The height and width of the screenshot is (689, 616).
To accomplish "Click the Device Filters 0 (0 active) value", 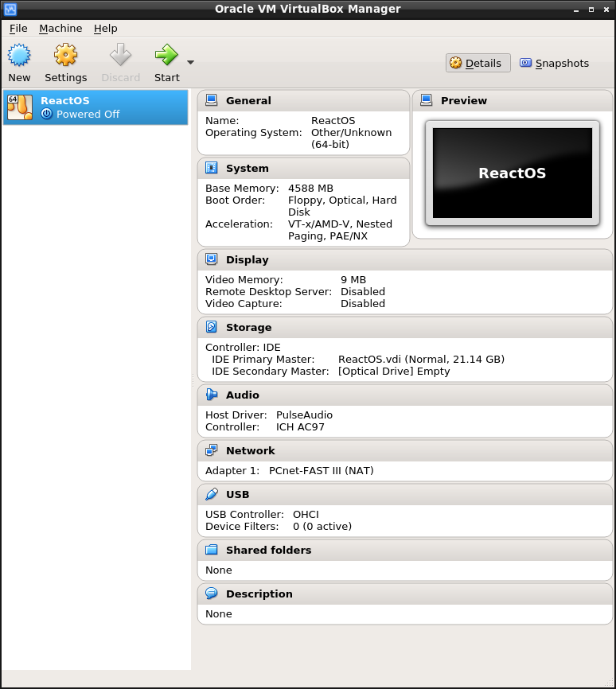I will [322, 526].
